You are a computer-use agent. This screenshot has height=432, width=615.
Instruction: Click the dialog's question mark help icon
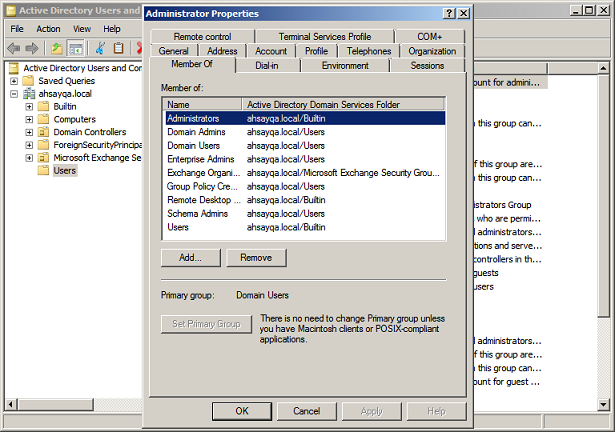click(449, 14)
